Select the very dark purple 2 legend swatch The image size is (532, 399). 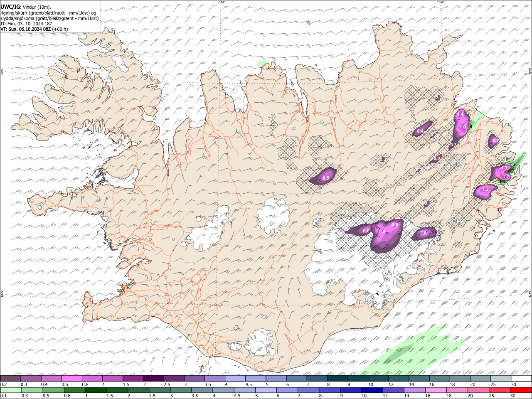(x=153, y=378)
